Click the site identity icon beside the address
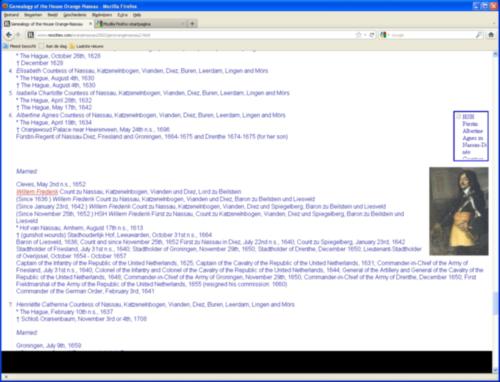Screen dimensions: 500x382 pos(31,35)
